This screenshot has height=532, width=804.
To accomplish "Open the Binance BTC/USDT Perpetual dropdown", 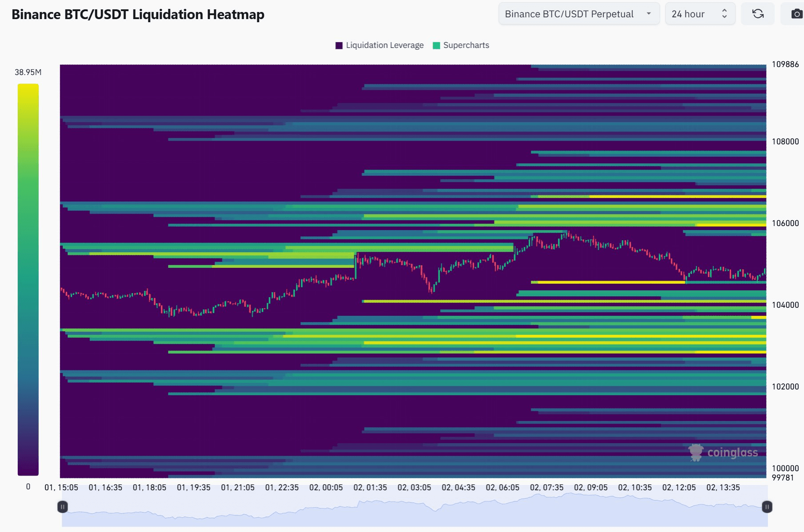I will [569, 14].
